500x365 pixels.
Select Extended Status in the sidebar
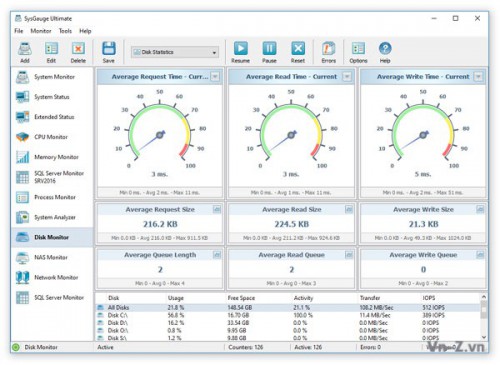pos(52,117)
